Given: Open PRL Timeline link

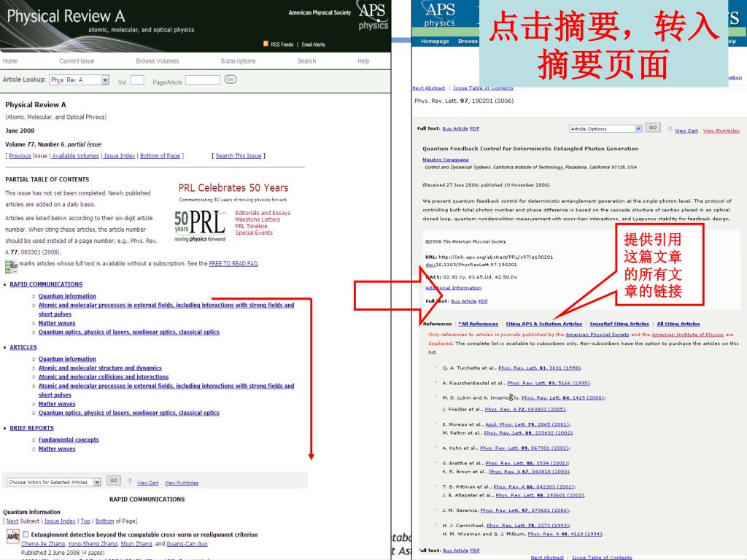Looking at the screenshot, I should (x=251, y=226).
